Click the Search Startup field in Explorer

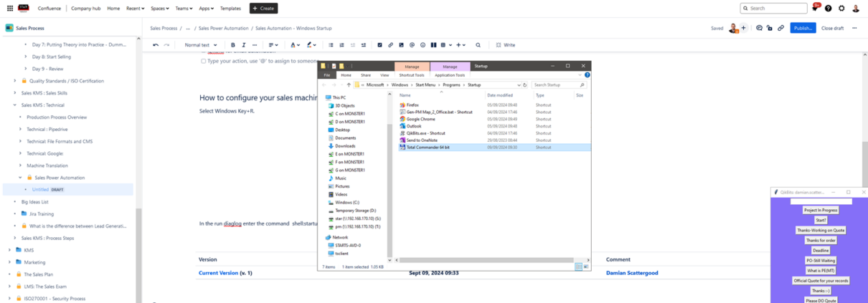pyautogui.click(x=559, y=85)
